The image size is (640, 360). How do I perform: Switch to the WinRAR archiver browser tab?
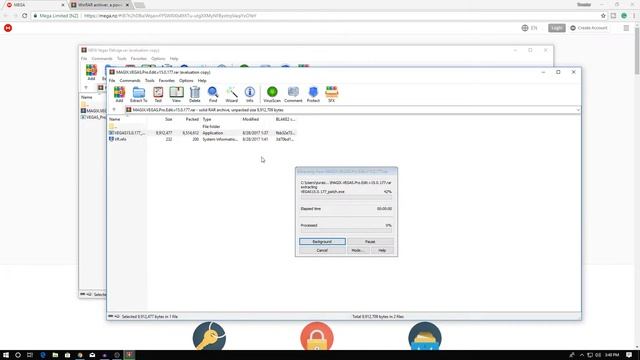(100, 5)
